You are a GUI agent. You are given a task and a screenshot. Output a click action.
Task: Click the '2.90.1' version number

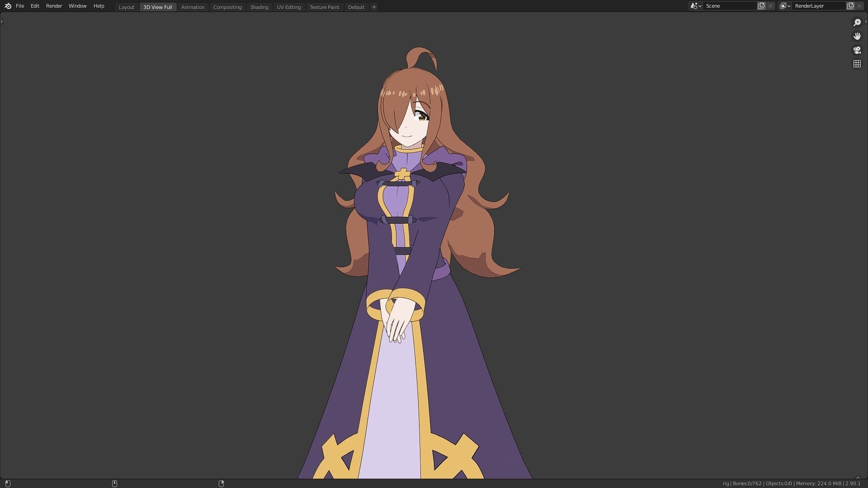853,483
